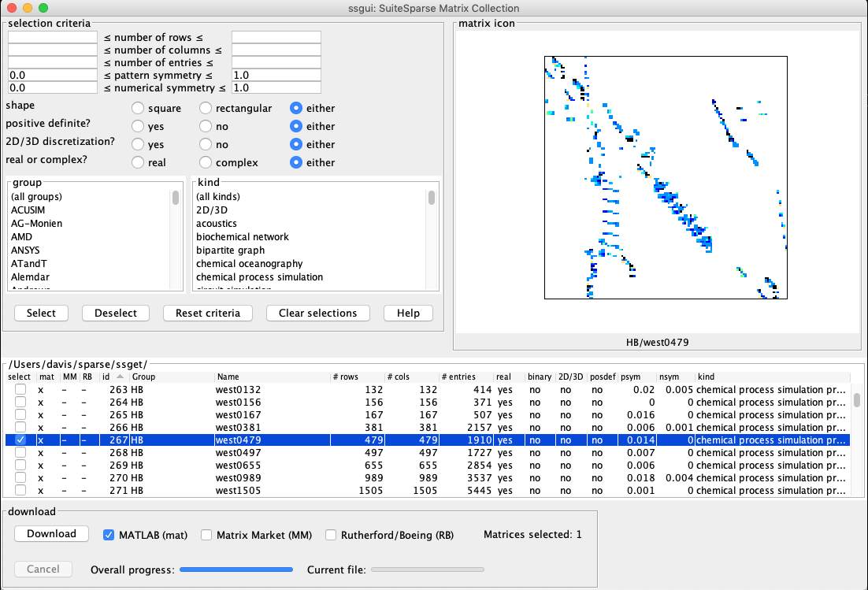Click the overall progress bar
868x590 pixels.
[236, 570]
